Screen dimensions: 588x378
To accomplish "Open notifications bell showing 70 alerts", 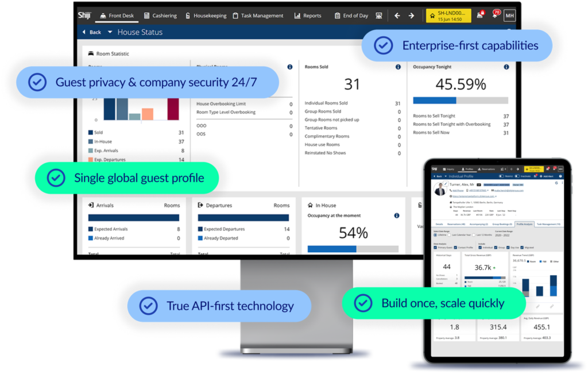I will point(494,16).
